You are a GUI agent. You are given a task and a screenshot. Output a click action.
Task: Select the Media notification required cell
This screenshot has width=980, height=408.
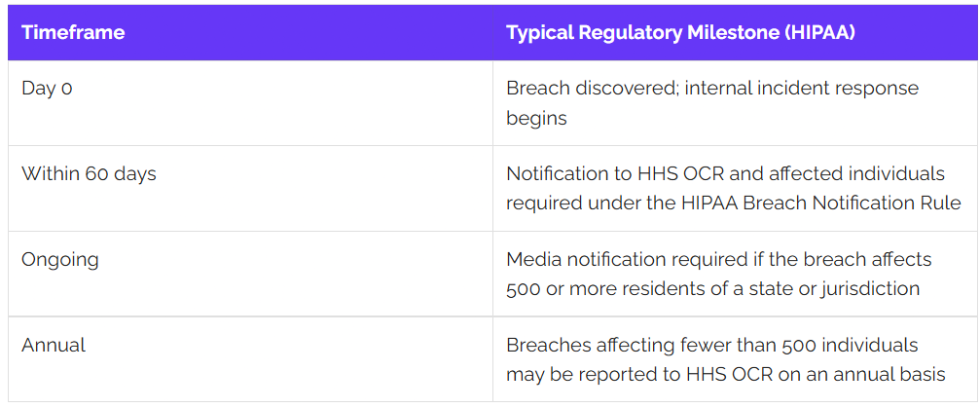[735, 274]
